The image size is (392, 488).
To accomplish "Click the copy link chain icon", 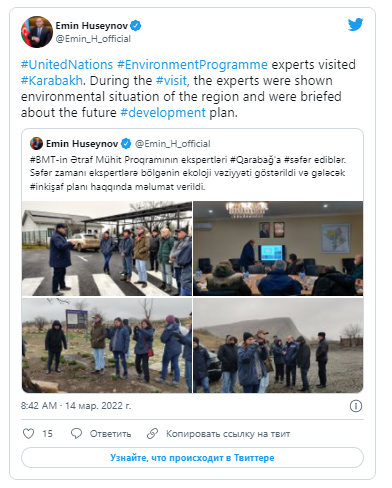I will pos(152,433).
